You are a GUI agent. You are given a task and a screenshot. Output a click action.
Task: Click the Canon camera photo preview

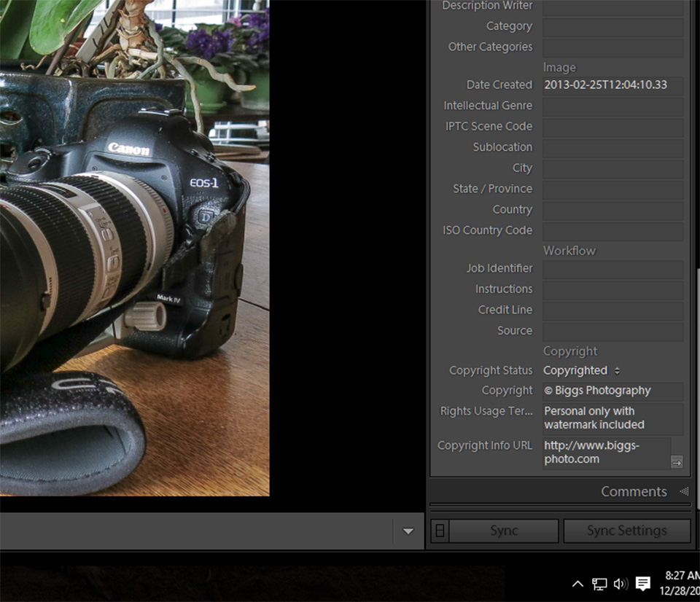pyautogui.click(x=135, y=248)
